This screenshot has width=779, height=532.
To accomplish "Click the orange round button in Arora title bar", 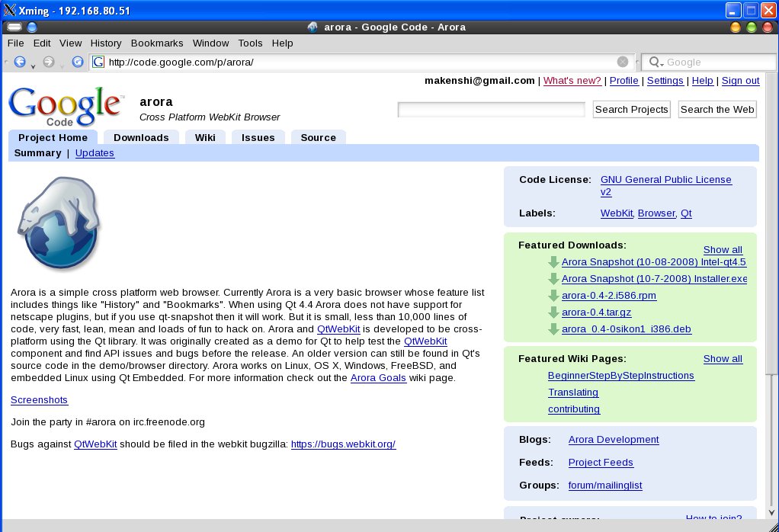I will click(x=736, y=27).
